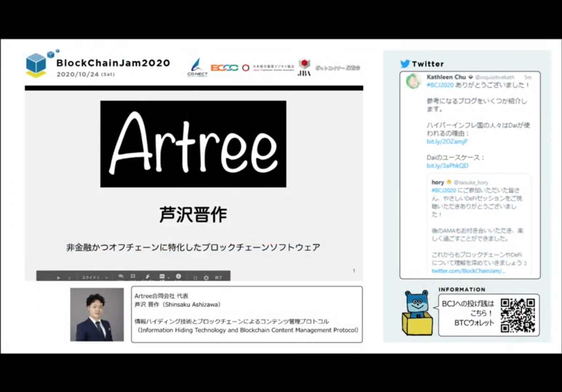Expand the captions options arrow

(x=169, y=278)
